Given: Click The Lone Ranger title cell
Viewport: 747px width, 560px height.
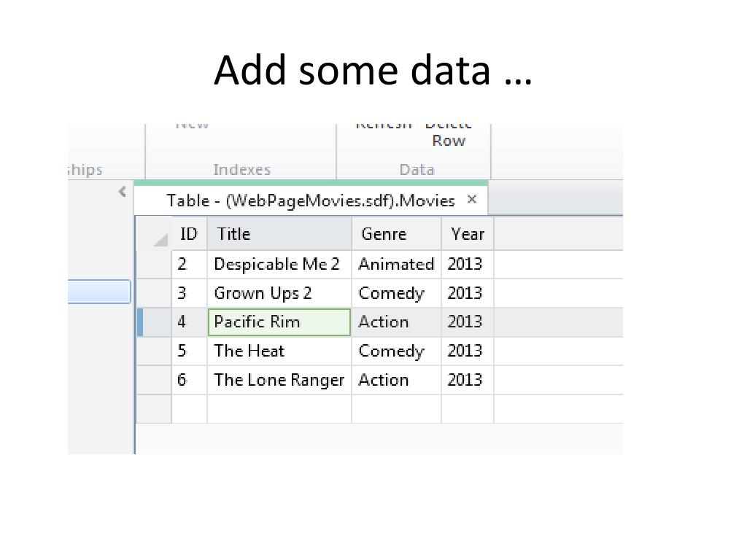Looking at the screenshot, I should (x=279, y=380).
